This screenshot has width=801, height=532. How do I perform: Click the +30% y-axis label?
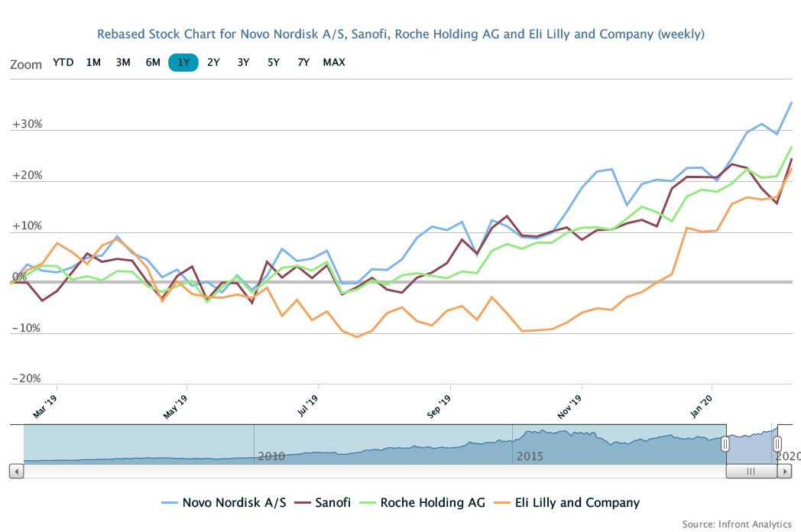pos(28,124)
